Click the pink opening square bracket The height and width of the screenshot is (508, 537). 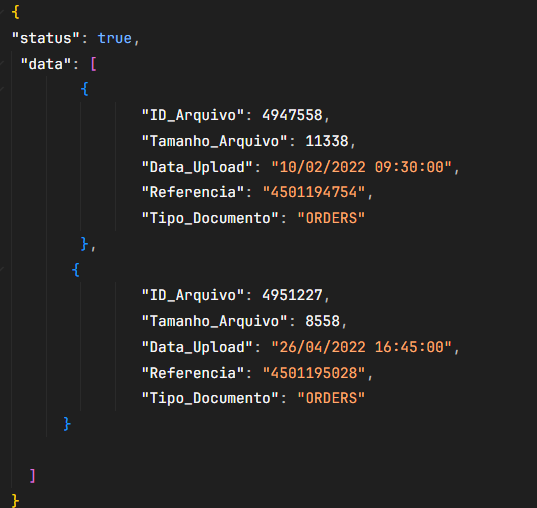93,64
